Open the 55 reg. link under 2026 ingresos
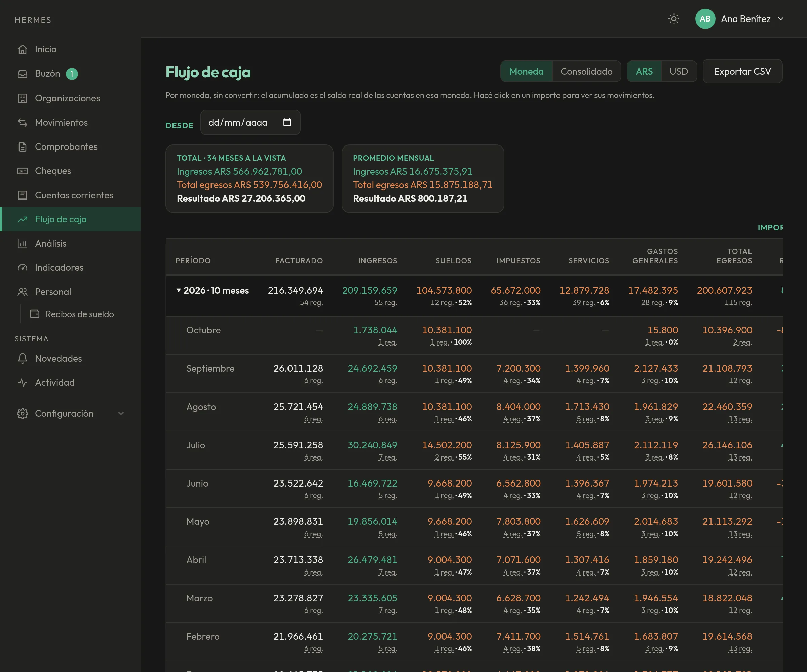 coord(385,303)
